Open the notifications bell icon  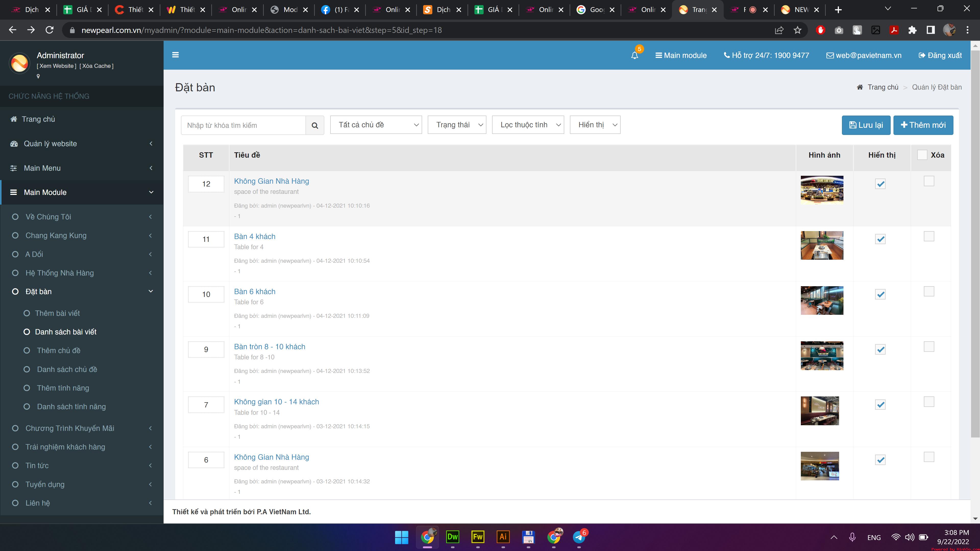(x=634, y=56)
